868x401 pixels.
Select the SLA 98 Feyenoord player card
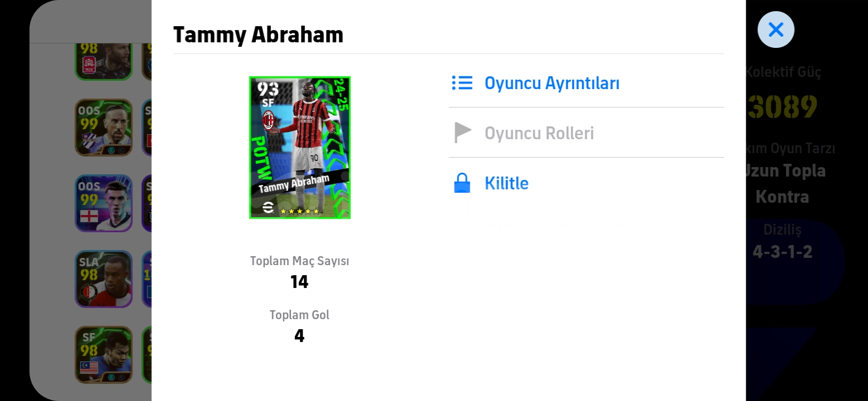pos(103,278)
